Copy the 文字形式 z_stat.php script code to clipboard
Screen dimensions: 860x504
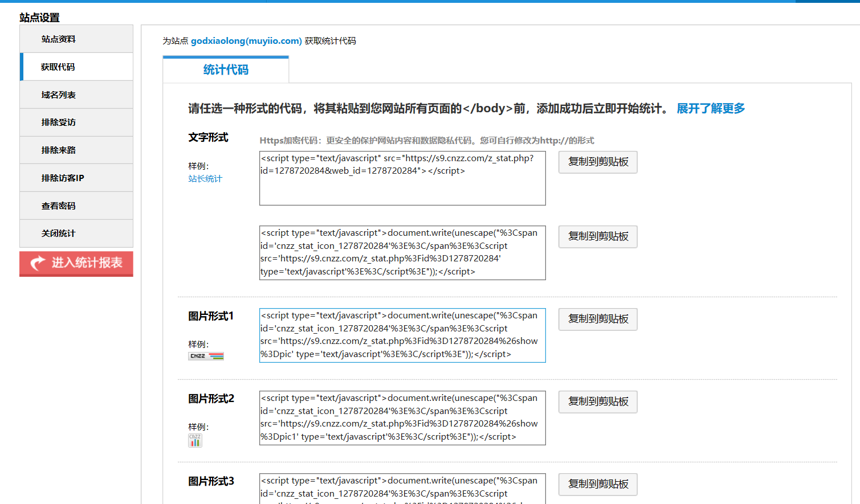click(x=598, y=162)
